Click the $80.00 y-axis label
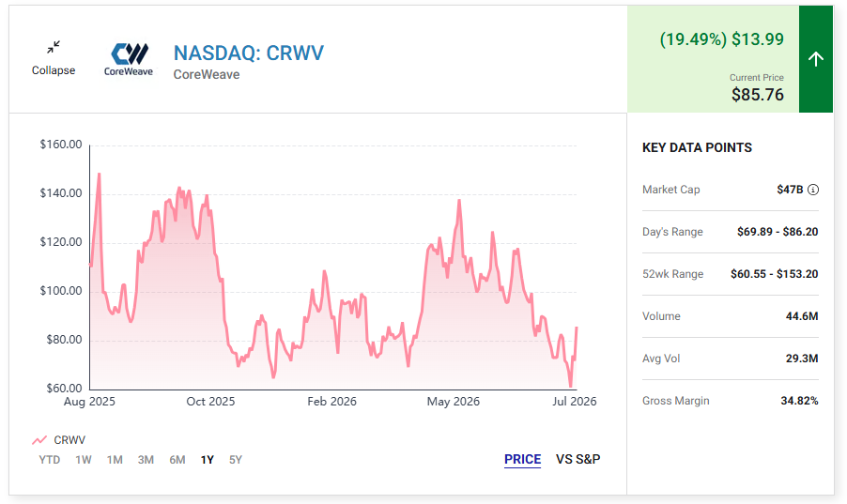847x504 pixels. [x=64, y=339]
